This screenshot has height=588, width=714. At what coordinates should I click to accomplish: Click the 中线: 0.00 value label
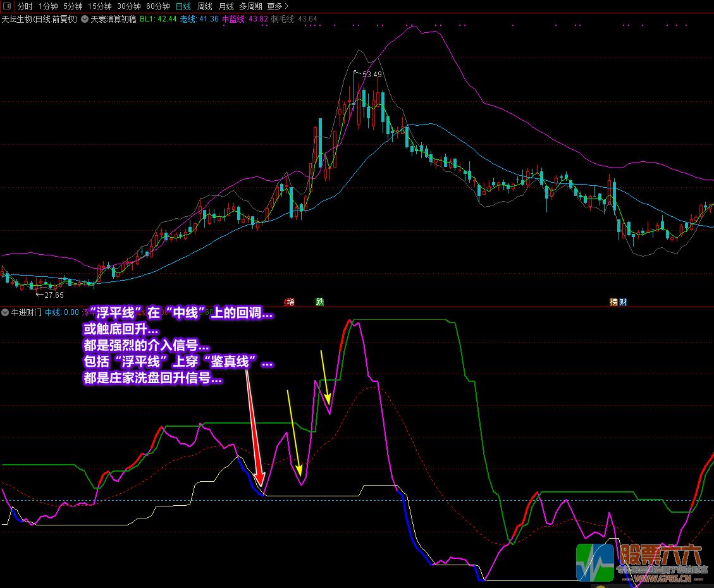(62, 312)
